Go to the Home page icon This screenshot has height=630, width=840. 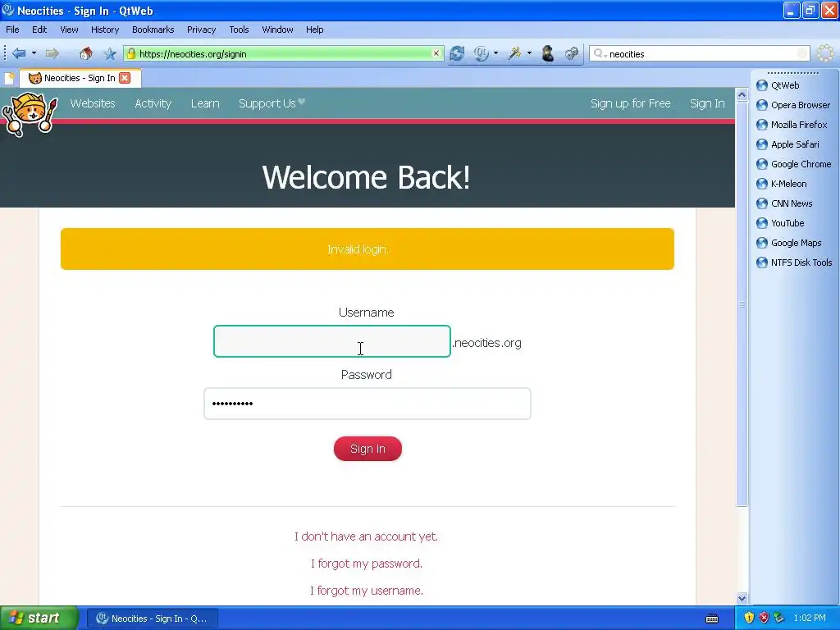click(x=85, y=53)
